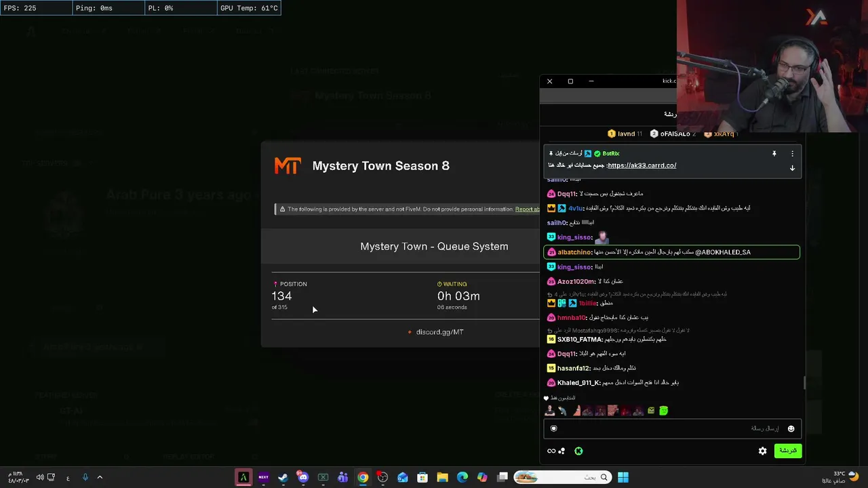Open chat settings gear icon
This screenshot has width=868, height=488.
763,451
